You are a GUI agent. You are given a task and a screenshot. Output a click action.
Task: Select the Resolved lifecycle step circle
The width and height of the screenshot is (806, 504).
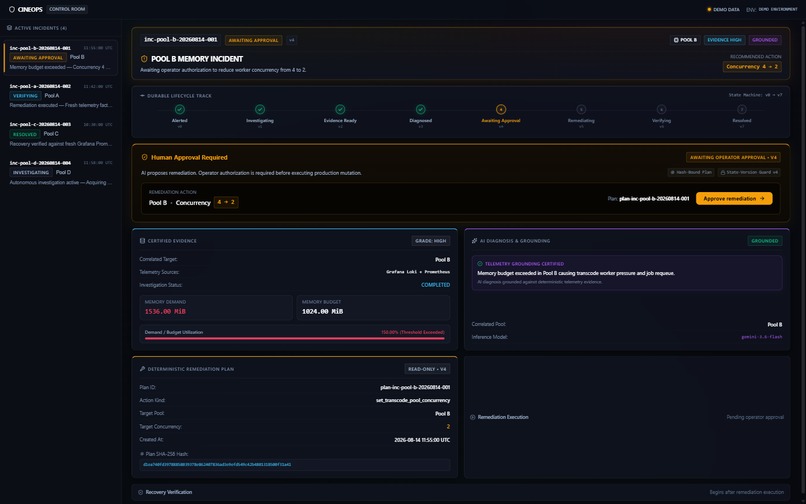point(742,109)
